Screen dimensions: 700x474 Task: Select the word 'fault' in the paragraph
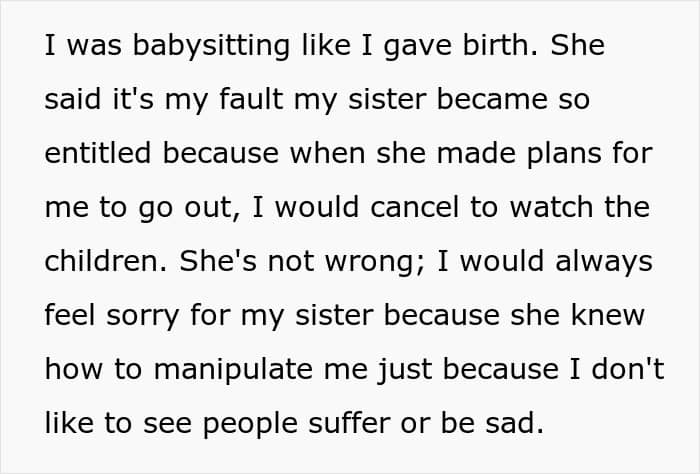pos(251,98)
